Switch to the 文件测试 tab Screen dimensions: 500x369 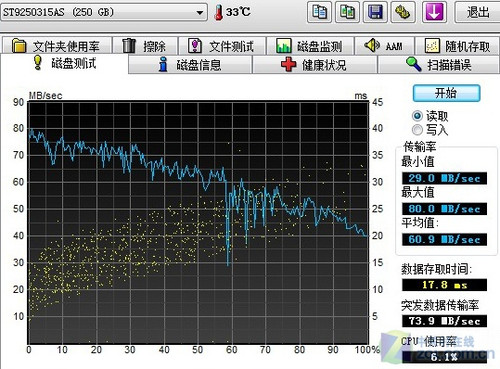click(x=222, y=46)
